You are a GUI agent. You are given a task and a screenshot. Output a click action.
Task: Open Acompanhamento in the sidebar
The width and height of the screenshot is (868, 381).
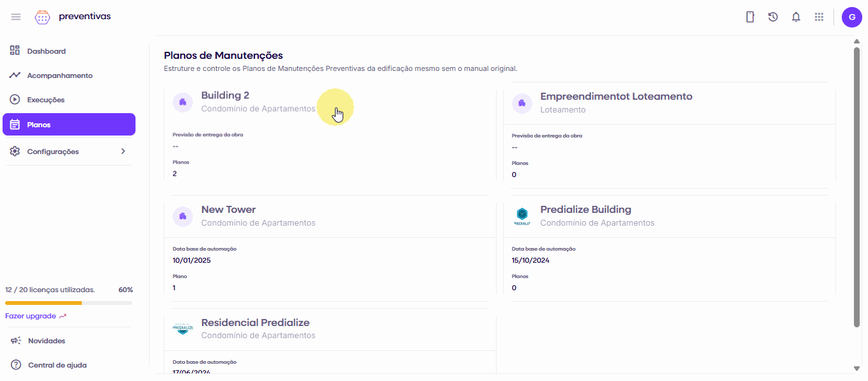click(69, 75)
